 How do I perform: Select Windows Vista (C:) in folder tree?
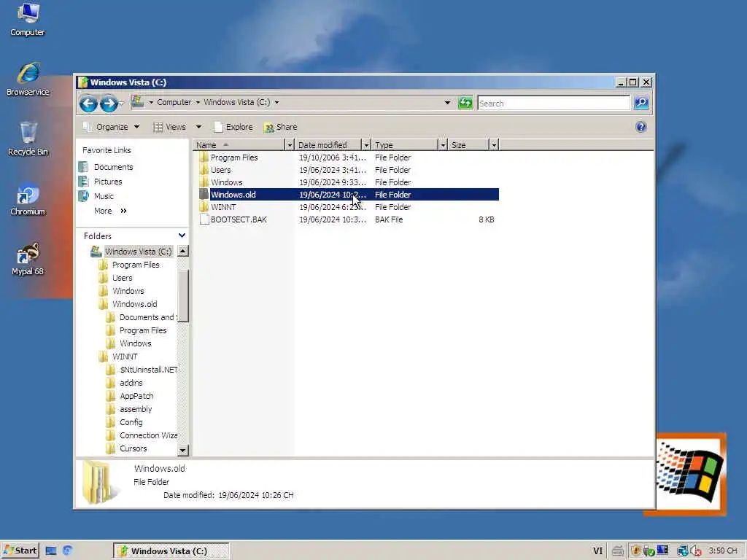(138, 252)
